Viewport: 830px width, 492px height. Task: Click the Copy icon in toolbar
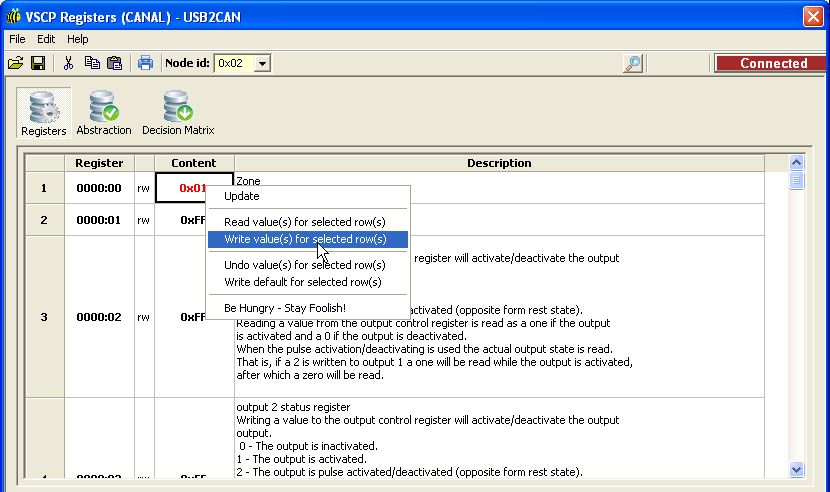(92, 63)
